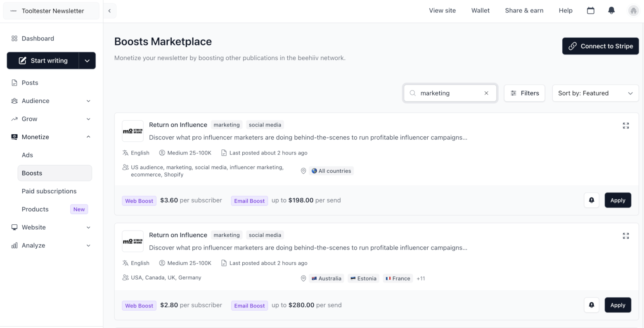Image resolution: width=644 pixels, height=328 pixels.
Task: Open the calendar icon in top bar
Action: tap(591, 11)
